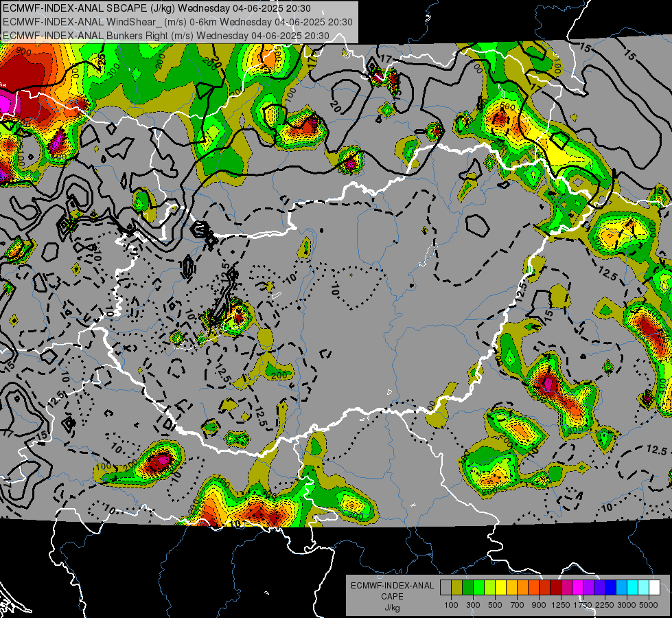Image resolution: width=672 pixels, height=618 pixels.
Task: Pick the dark green legend swatch
Action: tap(467, 587)
